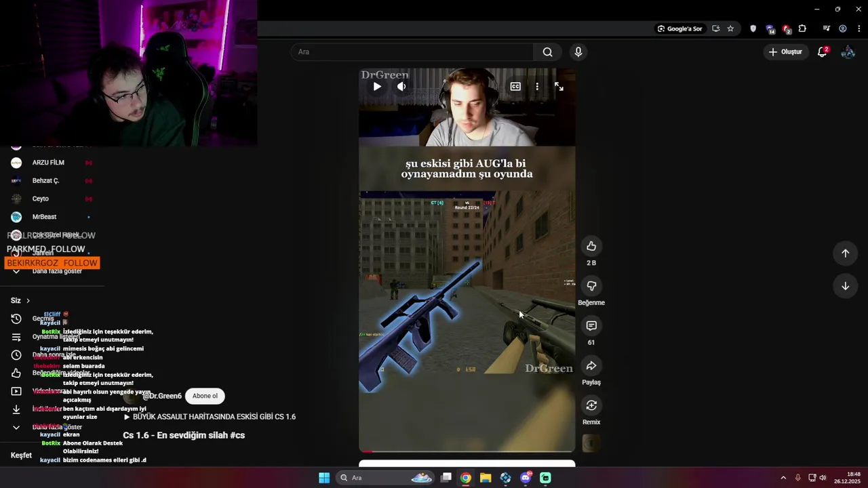Open the Shorts three-dot options menu

537,86
